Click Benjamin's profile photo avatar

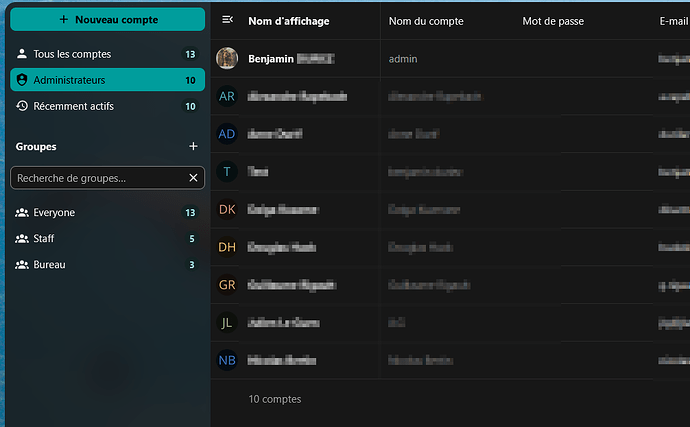point(227,59)
